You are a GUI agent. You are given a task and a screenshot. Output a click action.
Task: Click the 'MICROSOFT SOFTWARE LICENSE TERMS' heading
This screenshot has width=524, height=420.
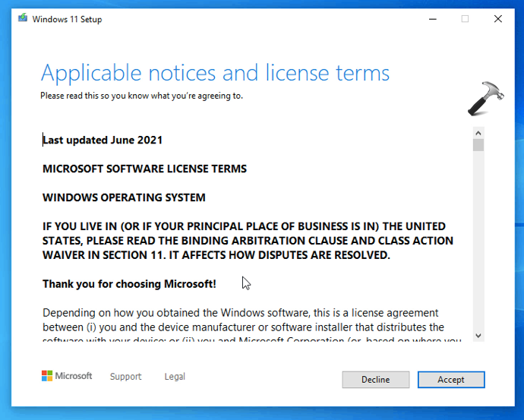[x=144, y=169]
